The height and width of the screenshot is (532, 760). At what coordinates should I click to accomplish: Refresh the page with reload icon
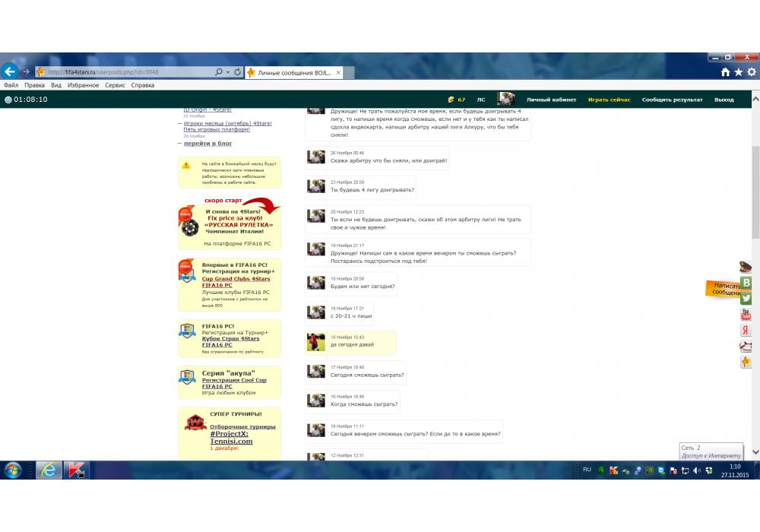(238, 72)
